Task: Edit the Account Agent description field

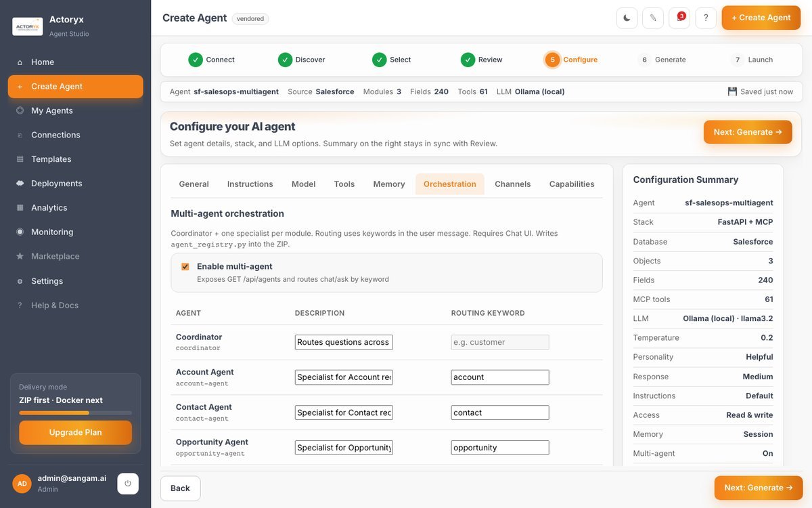Action: pos(344,377)
